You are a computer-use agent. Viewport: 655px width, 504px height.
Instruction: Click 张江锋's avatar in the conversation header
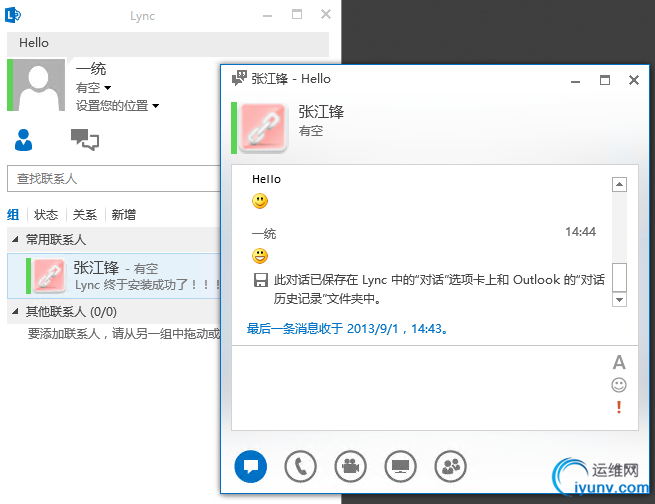tap(263, 127)
